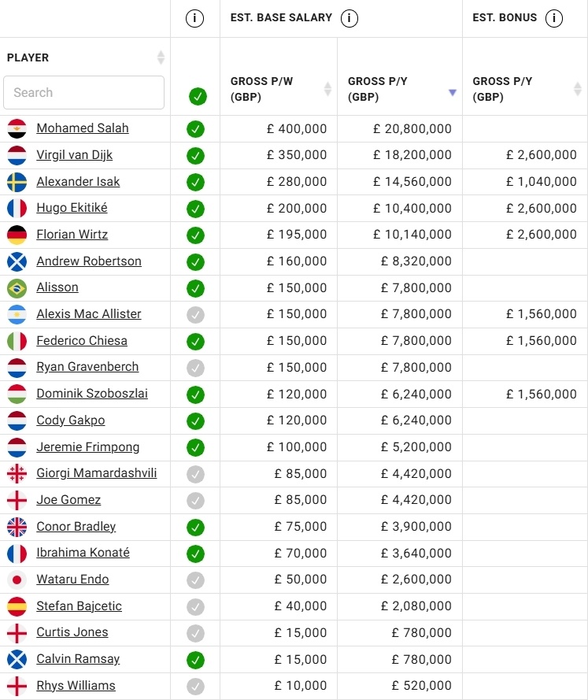
Task: Click info icon above verified column
Action: 195,18
